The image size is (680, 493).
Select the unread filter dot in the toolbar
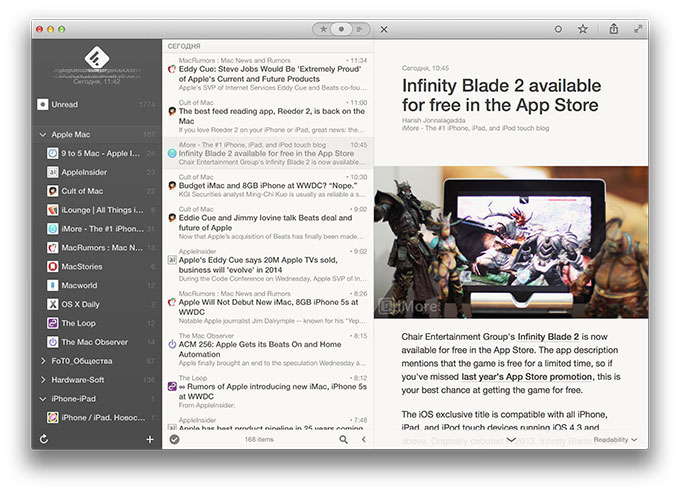pos(341,29)
